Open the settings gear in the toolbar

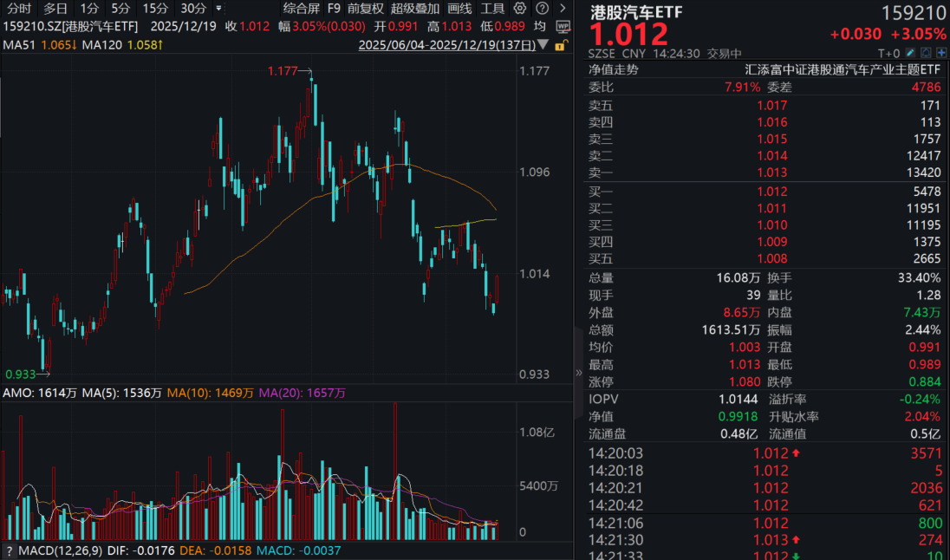pos(519,9)
